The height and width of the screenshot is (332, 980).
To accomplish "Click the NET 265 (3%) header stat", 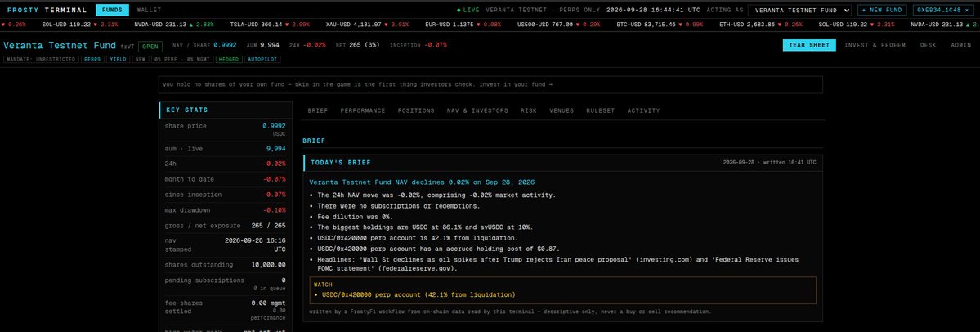I will (x=357, y=46).
